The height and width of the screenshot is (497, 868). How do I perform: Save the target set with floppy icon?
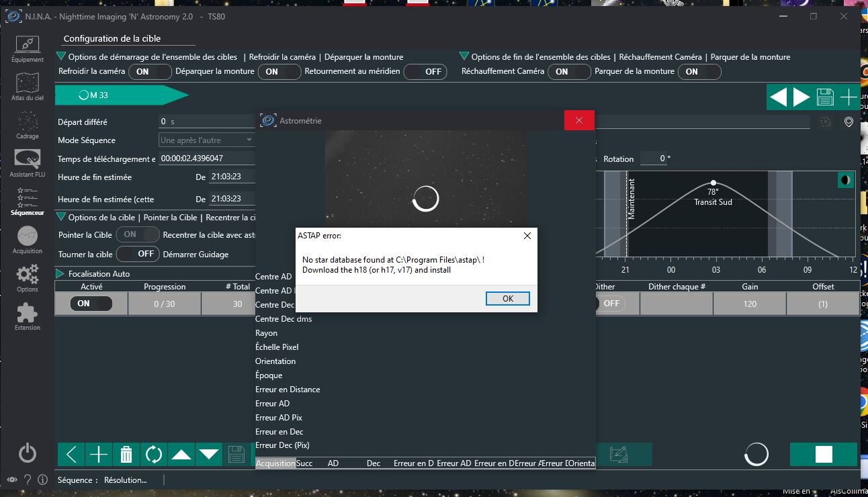coord(825,97)
